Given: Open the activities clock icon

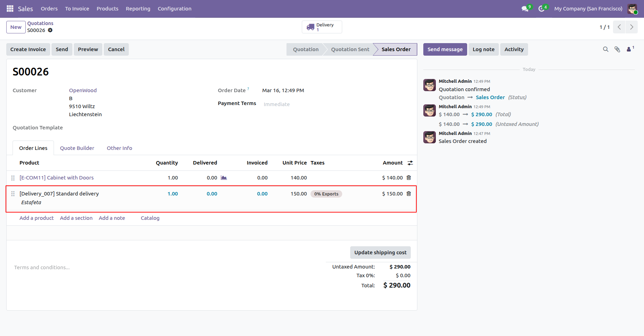Looking at the screenshot, I should tap(541, 9).
